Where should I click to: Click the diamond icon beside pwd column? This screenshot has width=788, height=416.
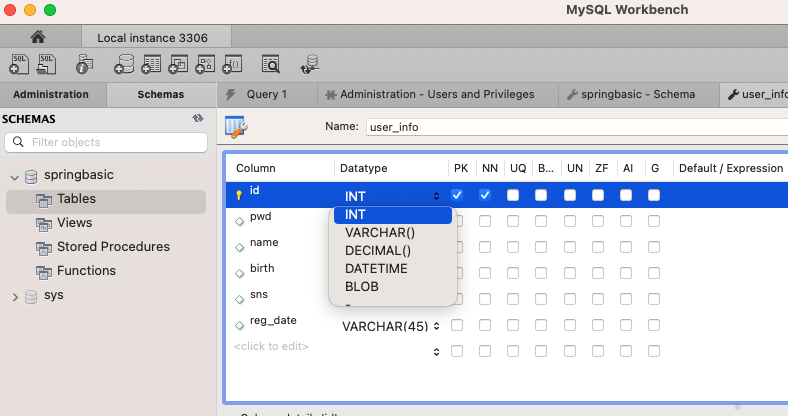pos(240,221)
